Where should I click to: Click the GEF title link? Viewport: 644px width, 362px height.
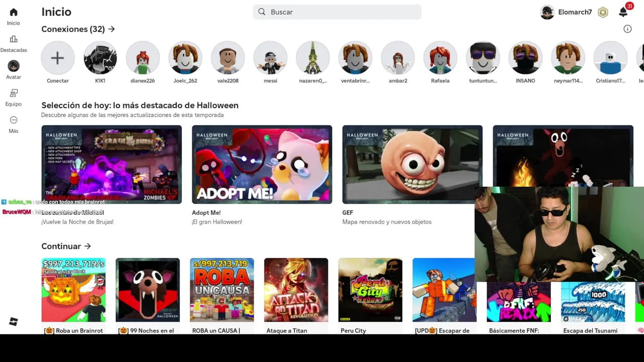pyautogui.click(x=348, y=213)
